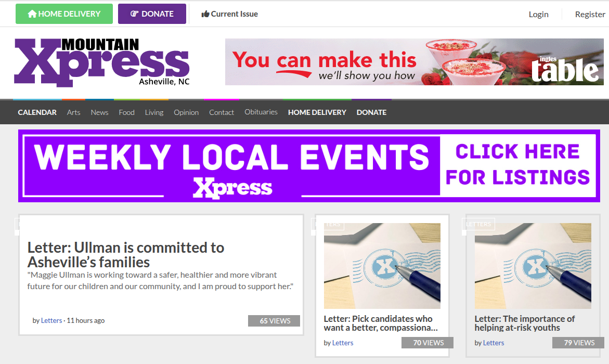Open the News menu item

click(x=99, y=112)
